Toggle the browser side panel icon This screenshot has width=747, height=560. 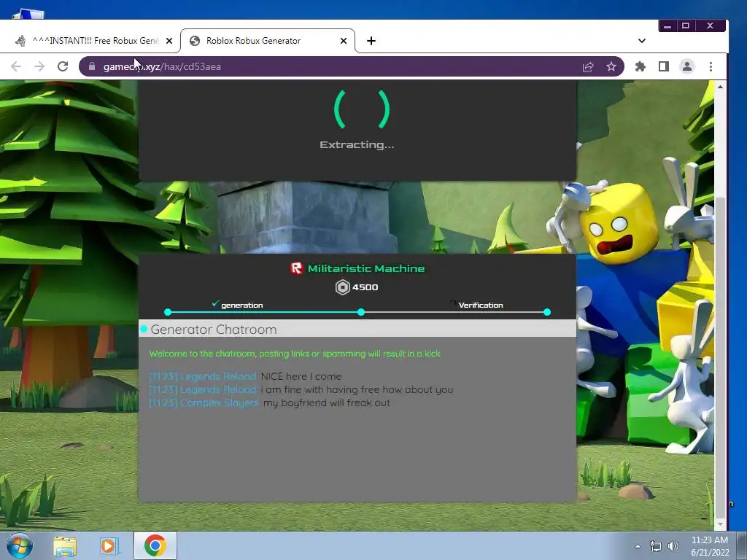pos(664,66)
